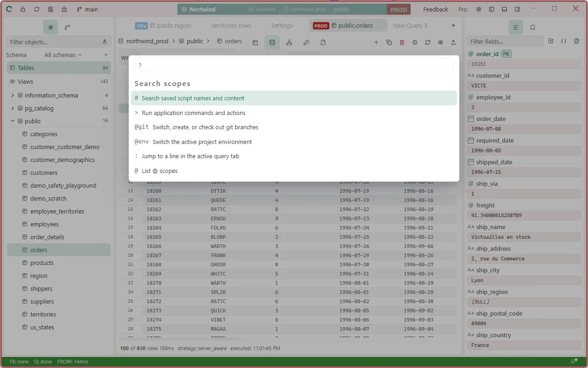Image resolution: width=588 pixels, height=368 pixels.
Task: Open the data view database icon
Action: click(x=272, y=42)
